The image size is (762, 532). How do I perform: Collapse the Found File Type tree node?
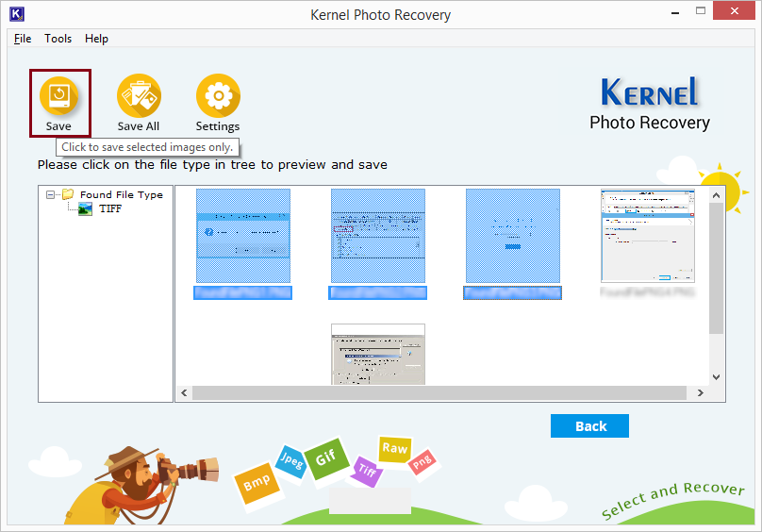coord(50,194)
